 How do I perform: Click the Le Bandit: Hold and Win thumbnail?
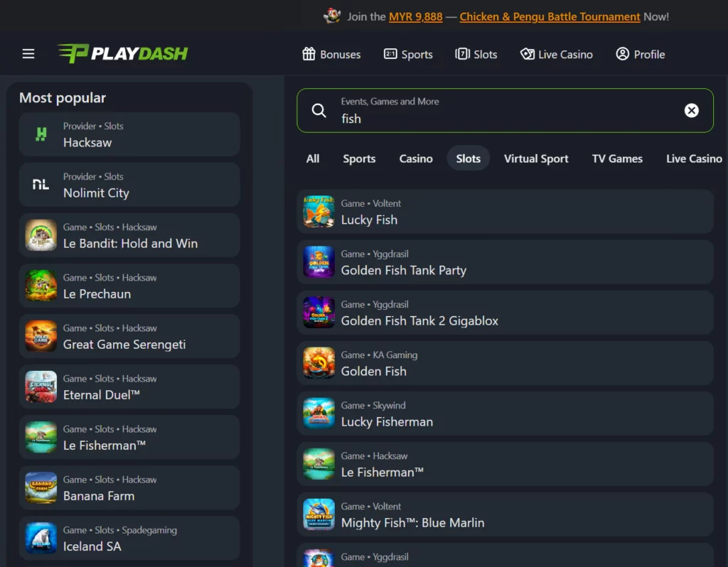[41, 235]
